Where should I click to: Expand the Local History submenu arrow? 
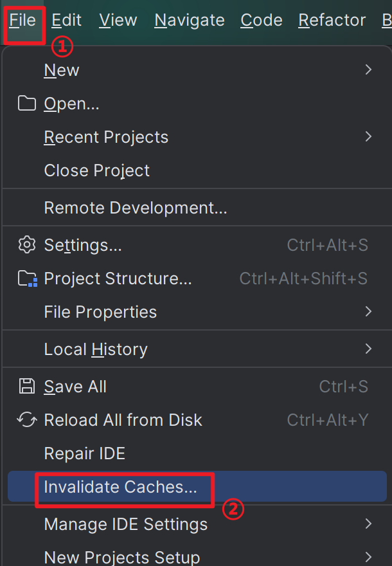368,349
